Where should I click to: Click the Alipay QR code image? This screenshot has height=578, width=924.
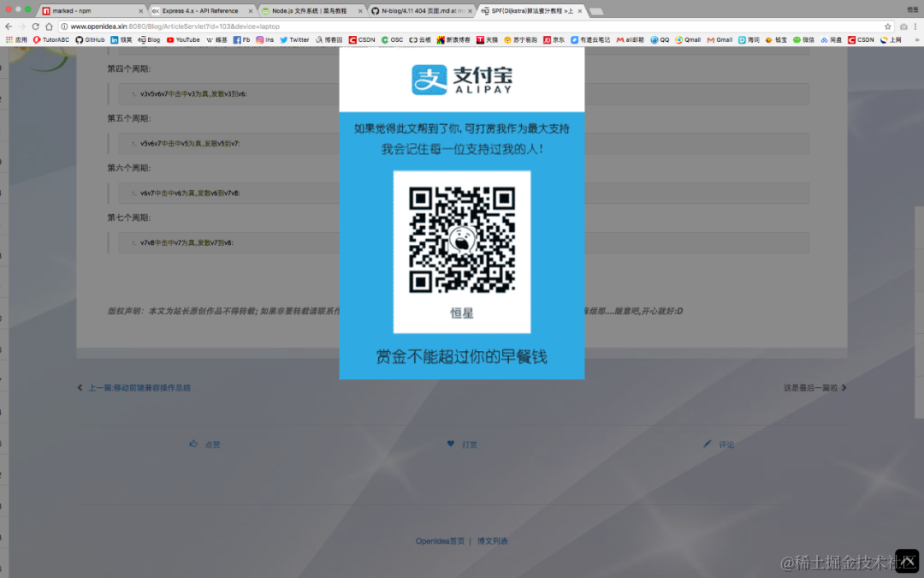pyautogui.click(x=462, y=240)
